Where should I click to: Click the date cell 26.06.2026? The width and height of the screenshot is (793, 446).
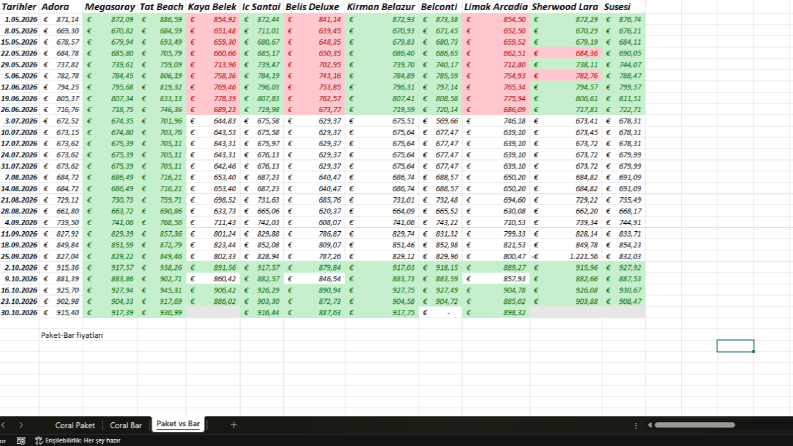[x=20, y=110]
